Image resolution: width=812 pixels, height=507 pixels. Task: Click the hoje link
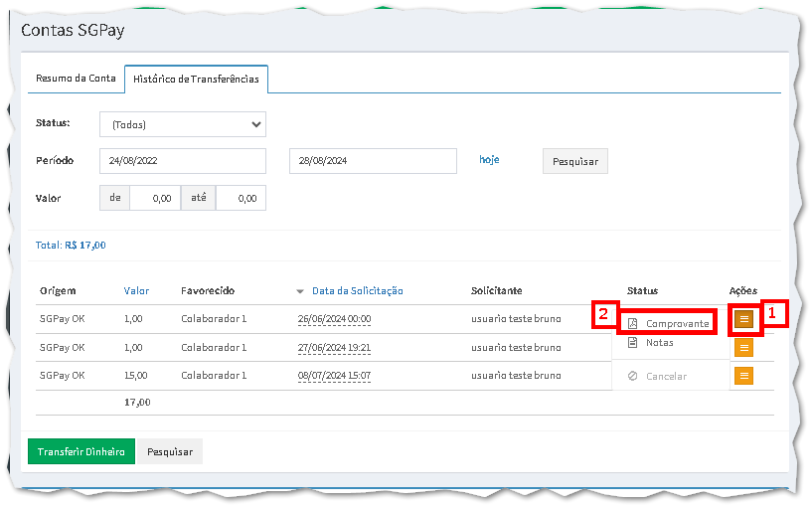pyautogui.click(x=489, y=159)
